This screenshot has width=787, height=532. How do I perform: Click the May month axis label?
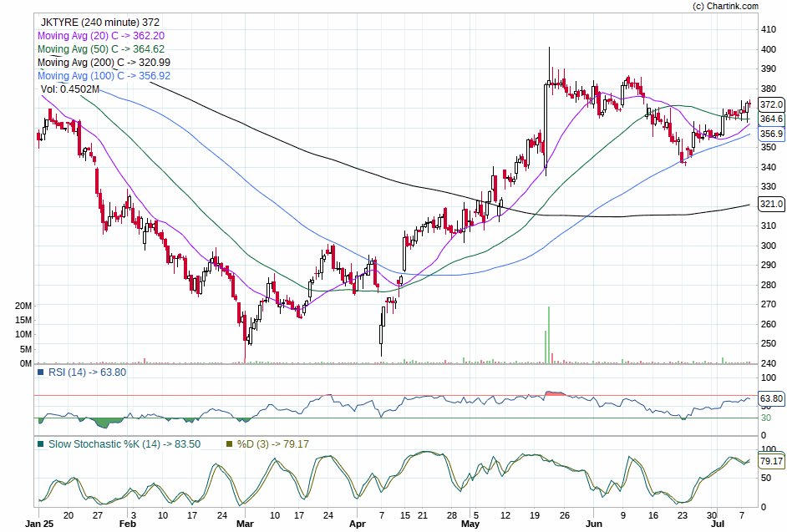click(470, 524)
